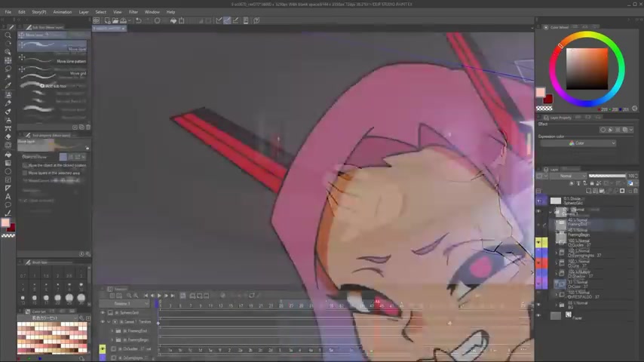Open the File menu

[x=8, y=12]
